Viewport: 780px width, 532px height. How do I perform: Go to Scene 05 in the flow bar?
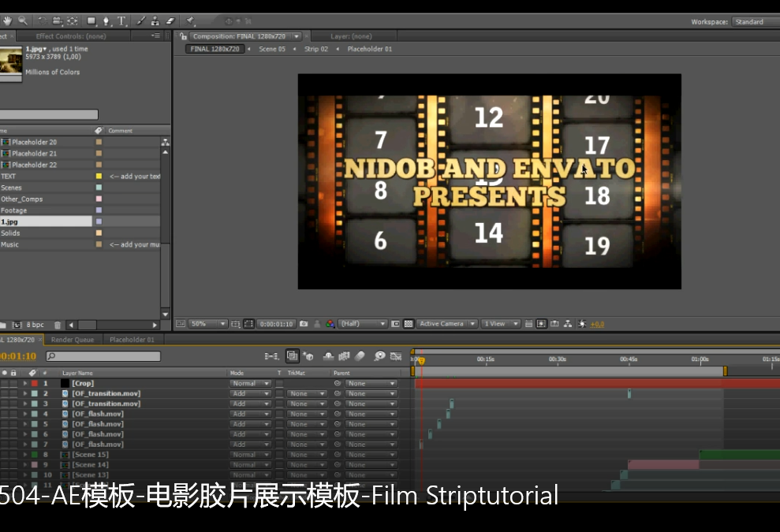(272, 49)
